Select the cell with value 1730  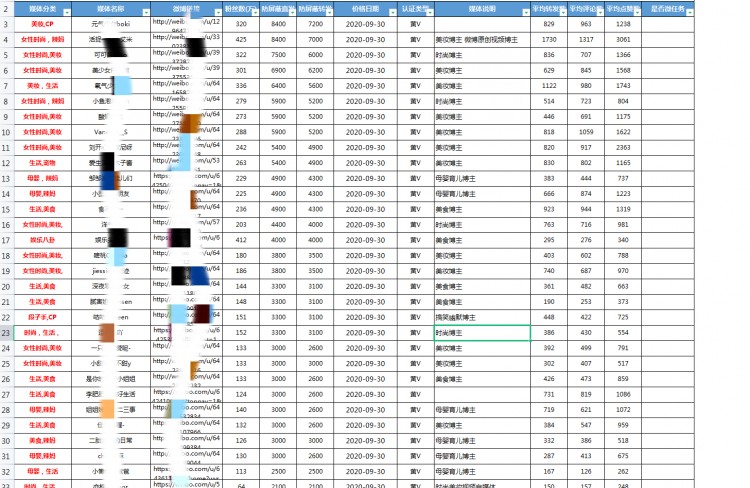[549, 39]
